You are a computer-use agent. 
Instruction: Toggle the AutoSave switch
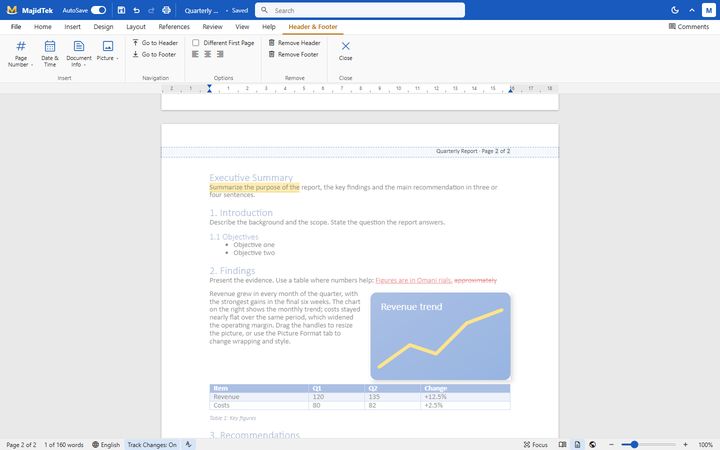(x=98, y=10)
